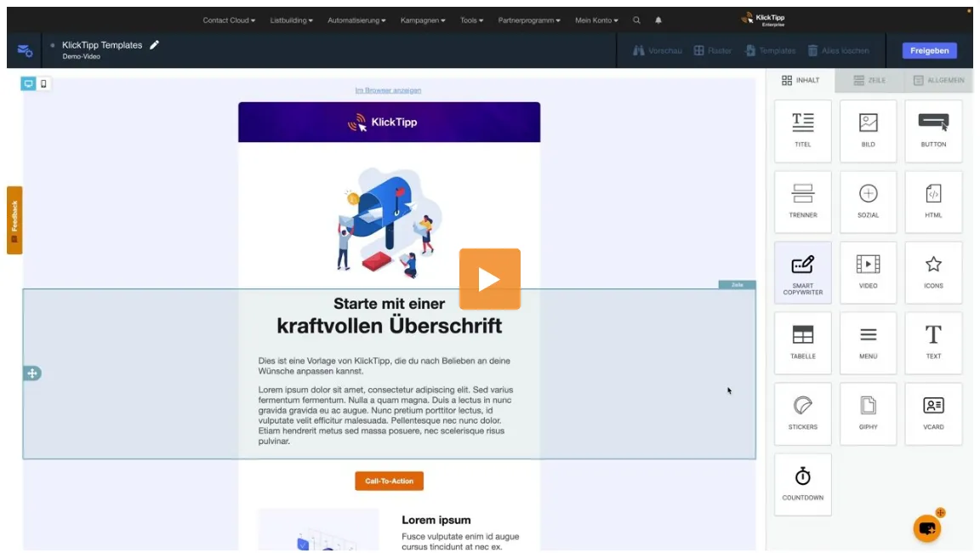Screen dimensions: 980x553
Task: Open the chat support bubble
Action: point(927,528)
